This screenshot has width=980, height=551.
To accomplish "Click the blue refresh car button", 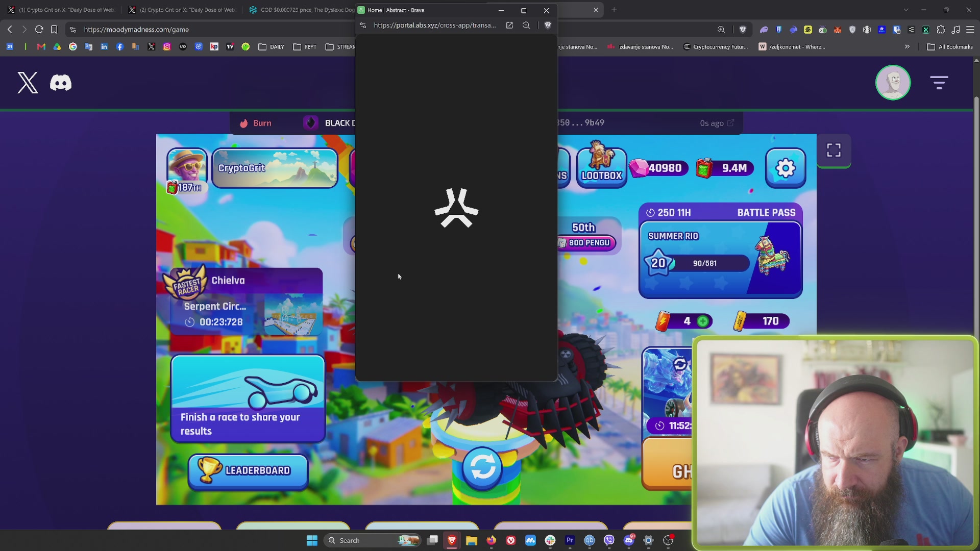I will [x=482, y=467].
